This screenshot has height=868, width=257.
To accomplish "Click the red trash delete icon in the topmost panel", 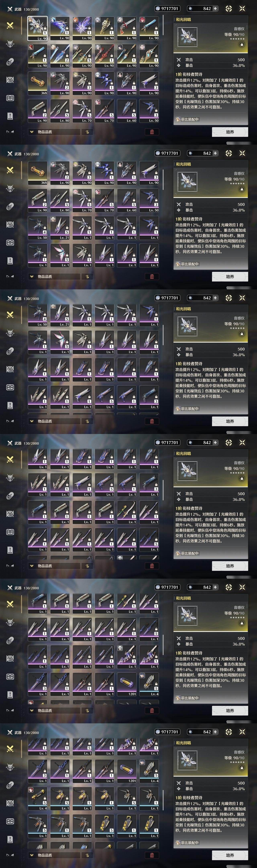I will [152, 132].
